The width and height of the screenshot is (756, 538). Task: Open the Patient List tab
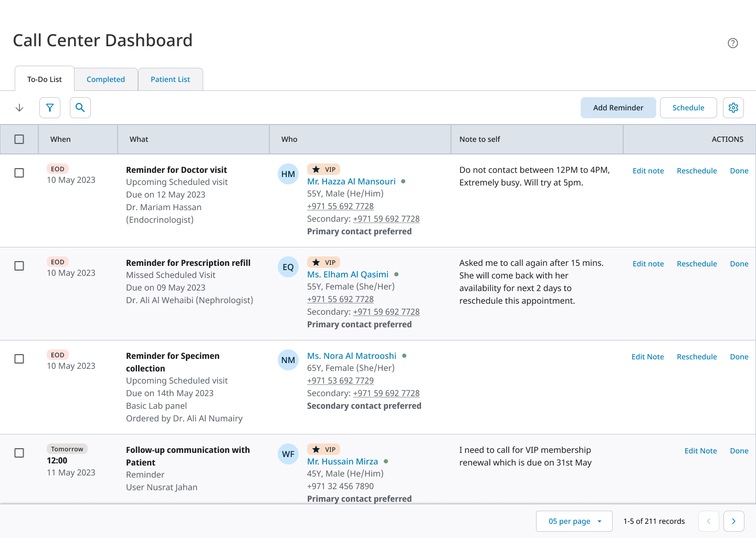[170, 79]
